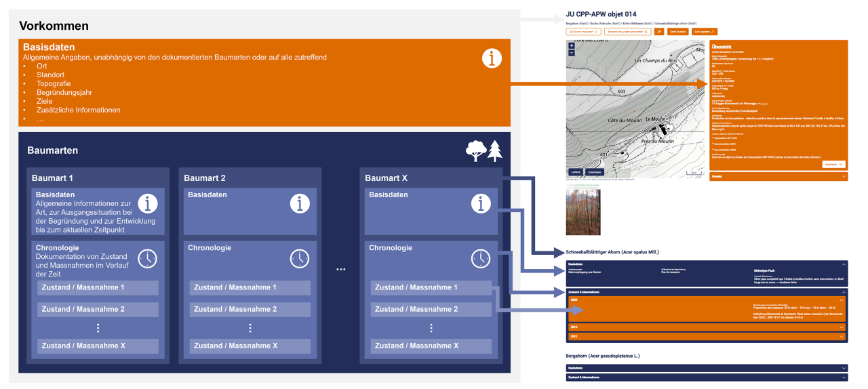Zoom out on the map with minus button
The height and width of the screenshot is (389, 868).
point(572,53)
